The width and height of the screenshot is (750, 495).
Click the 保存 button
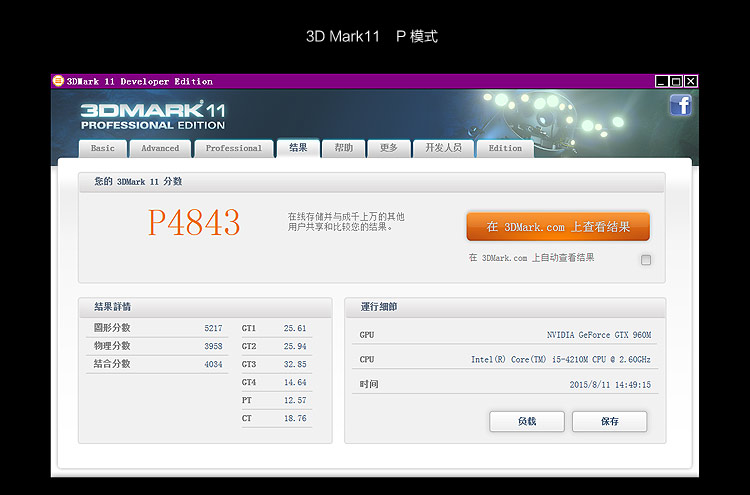click(609, 421)
